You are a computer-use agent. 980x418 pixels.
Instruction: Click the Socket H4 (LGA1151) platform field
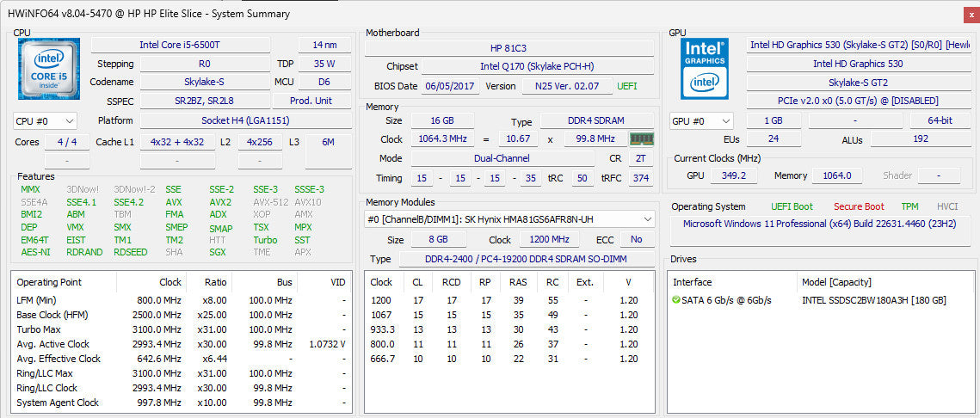245,120
